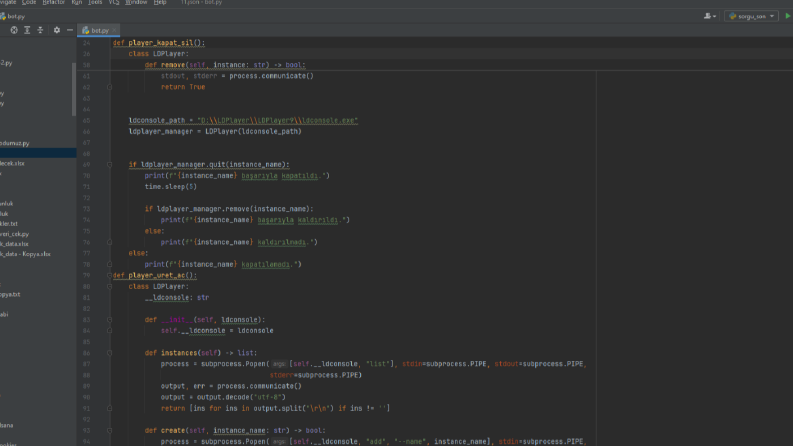Click the Collapse All icon in Project toolbar
793x446 pixels.
(x=40, y=30)
